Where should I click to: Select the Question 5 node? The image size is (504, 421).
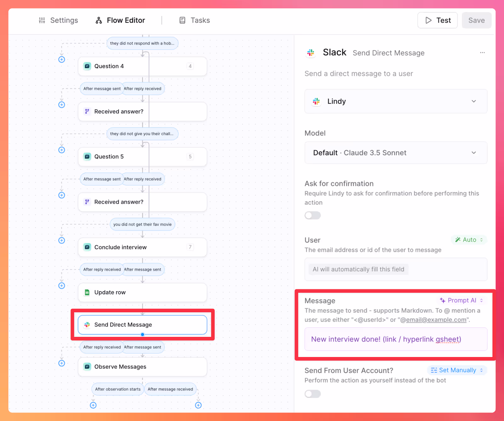tap(142, 157)
